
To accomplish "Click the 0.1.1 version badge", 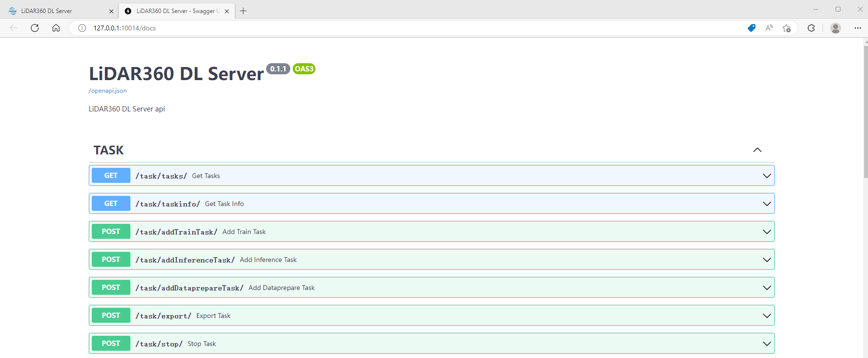I will coord(278,69).
